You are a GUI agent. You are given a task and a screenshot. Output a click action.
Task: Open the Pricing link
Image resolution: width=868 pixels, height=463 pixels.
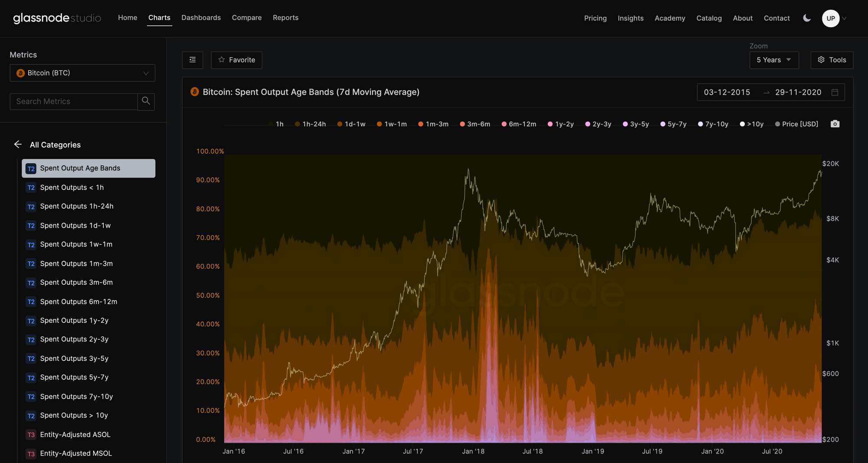595,18
